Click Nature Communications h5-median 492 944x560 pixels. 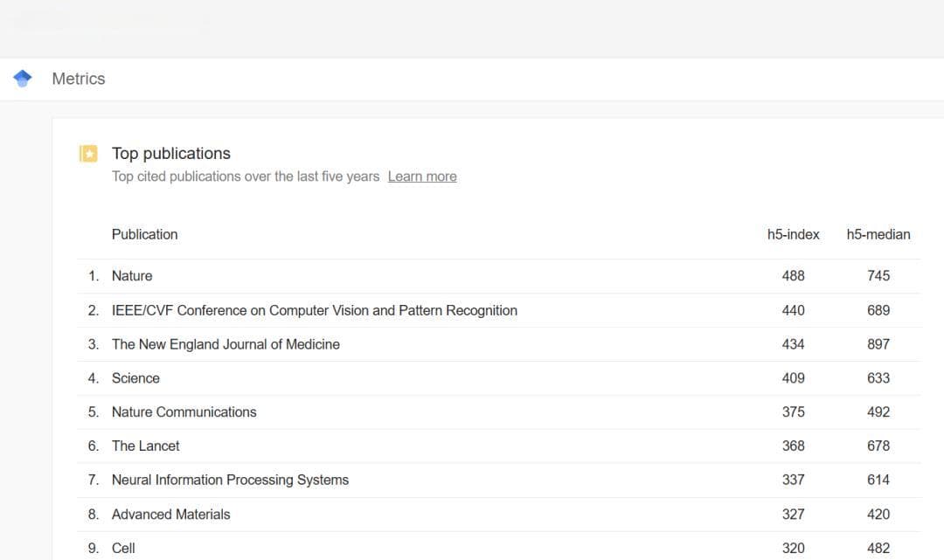(878, 412)
